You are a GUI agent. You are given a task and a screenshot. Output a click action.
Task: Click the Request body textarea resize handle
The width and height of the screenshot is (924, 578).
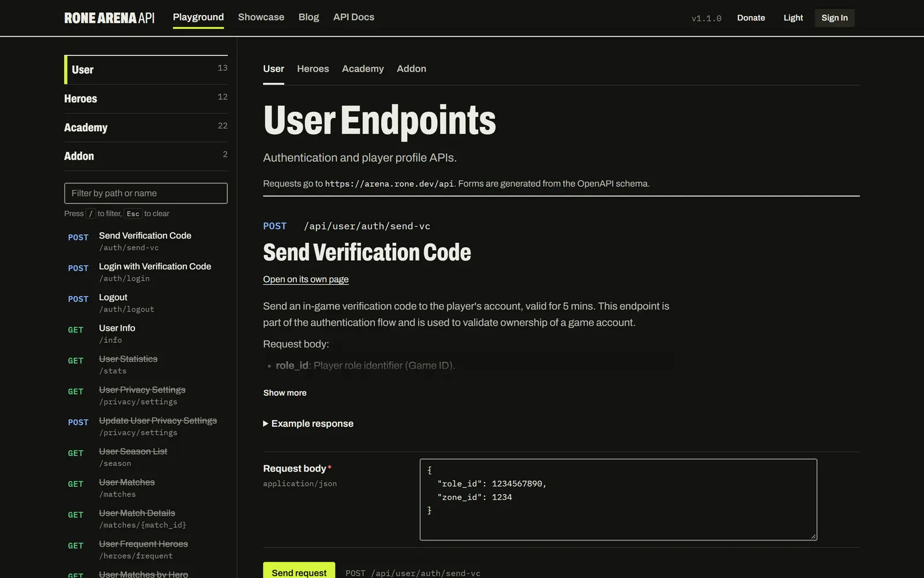tap(813, 536)
